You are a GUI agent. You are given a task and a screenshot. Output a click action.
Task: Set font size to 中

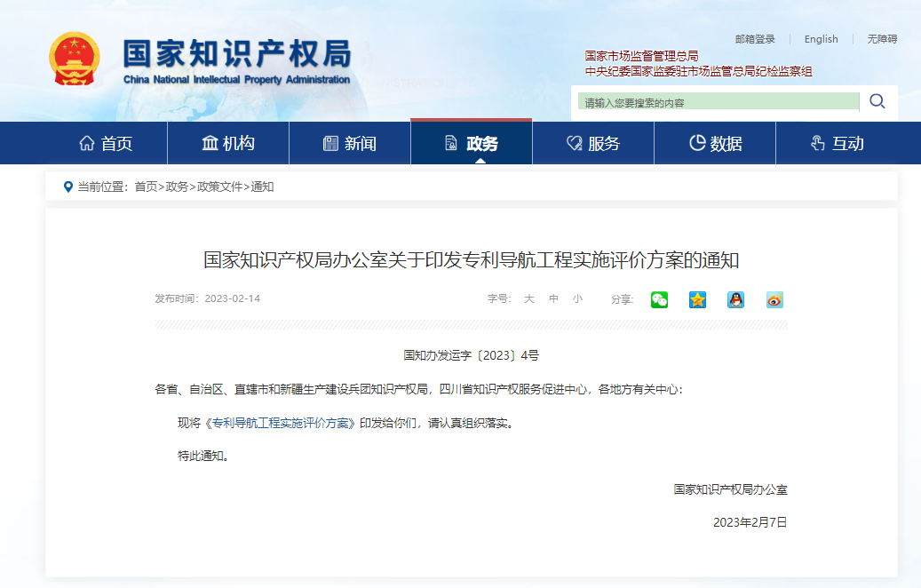point(553,298)
